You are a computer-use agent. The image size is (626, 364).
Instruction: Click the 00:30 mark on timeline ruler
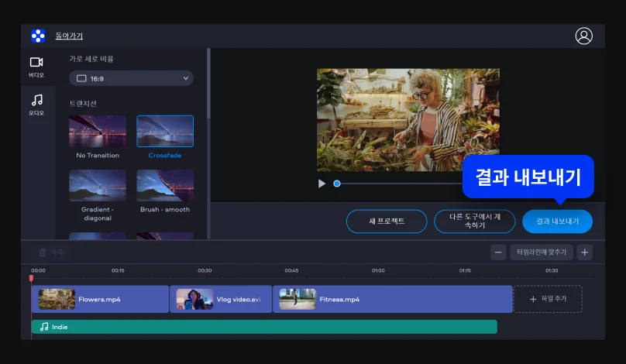coord(205,270)
